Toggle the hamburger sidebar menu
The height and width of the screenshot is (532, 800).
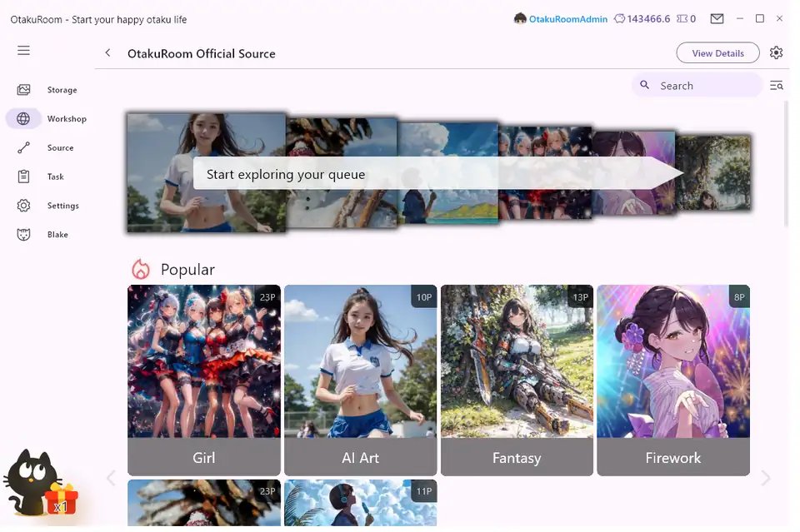(x=23, y=51)
